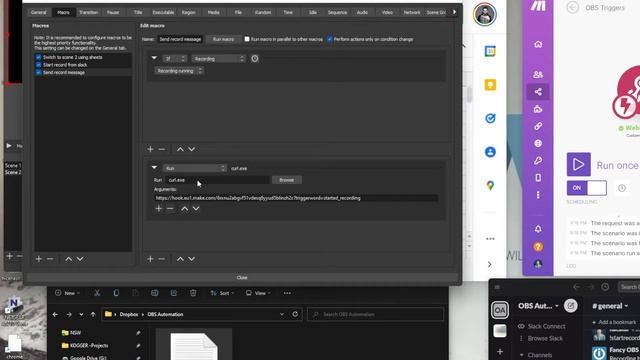Select the hook URL argument line
This screenshot has width=640, height=360.
[296, 198]
